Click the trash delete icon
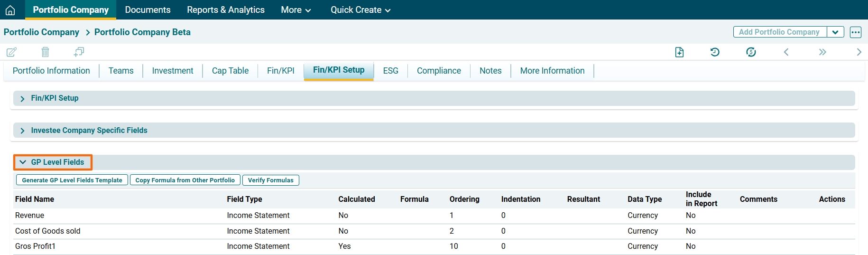 (x=45, y=52)
